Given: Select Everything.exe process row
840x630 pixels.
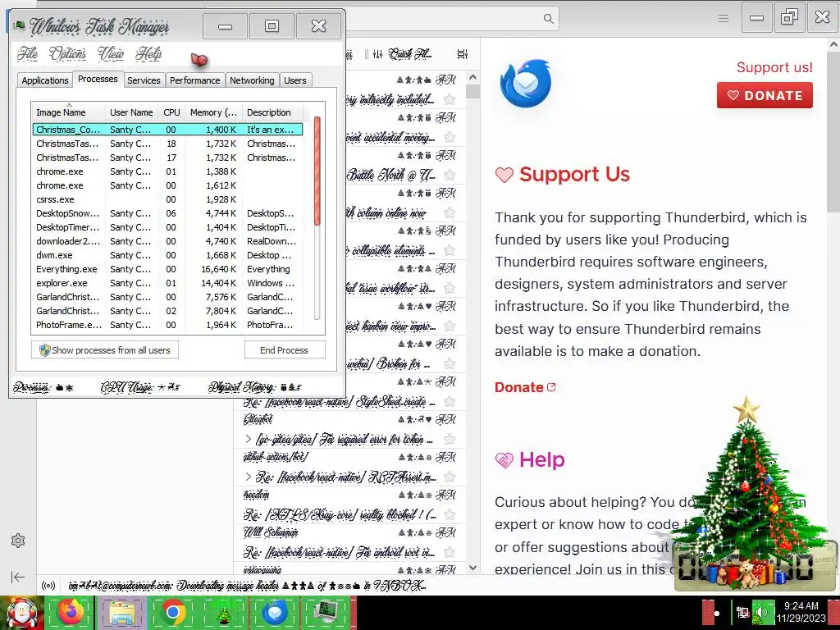Looking at the screenshot, I should 167,269.
